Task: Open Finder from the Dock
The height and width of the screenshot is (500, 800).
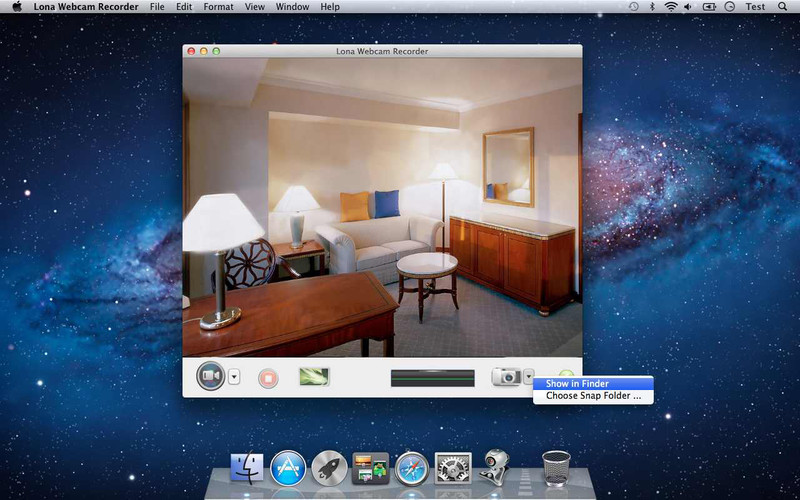Action: coord(247,467)
